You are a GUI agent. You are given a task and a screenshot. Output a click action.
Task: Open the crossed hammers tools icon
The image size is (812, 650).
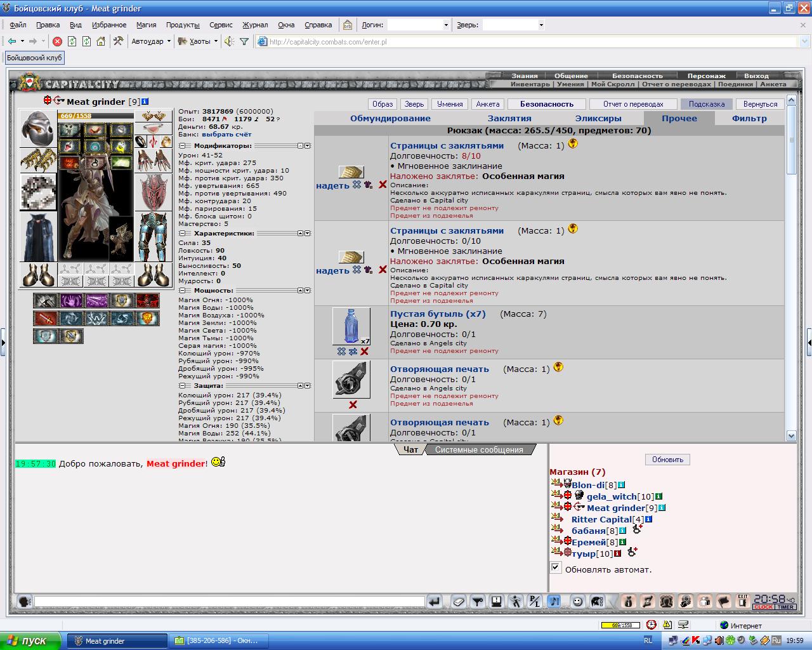point(118,41)
